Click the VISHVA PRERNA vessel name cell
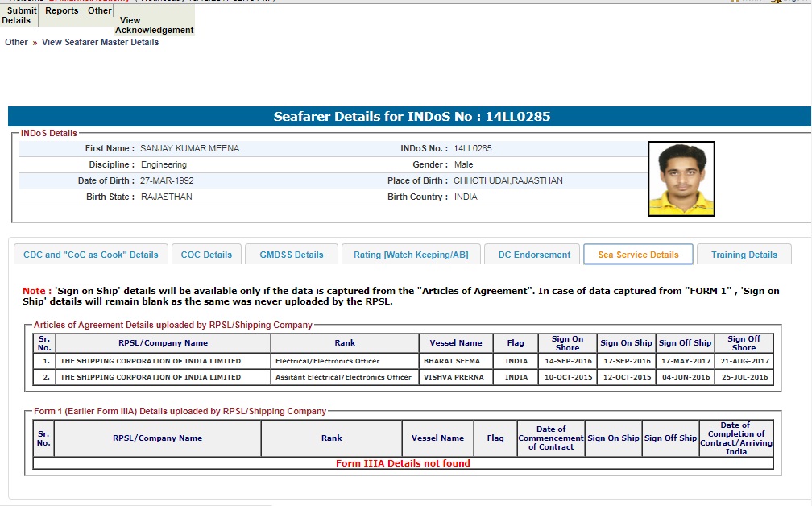Viewport: 812px width, 506px height. tap(453, 377)
